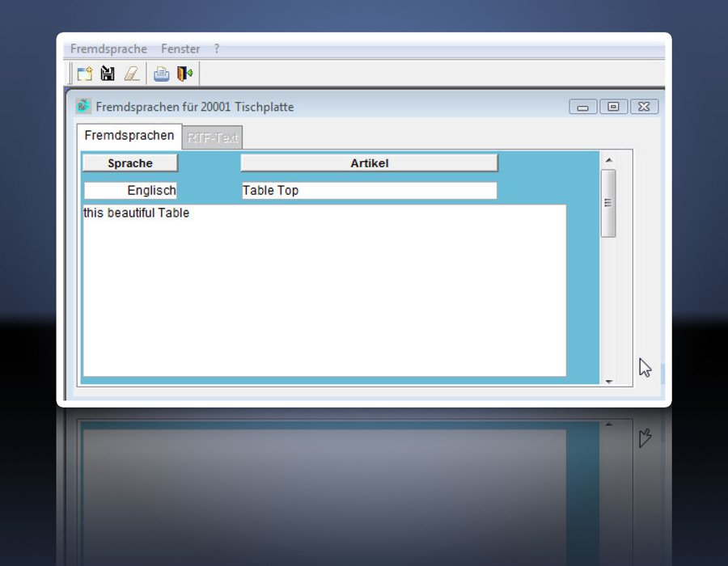Click the Table Top article field
The width and height of the screenshot is (728, 566).
[369, 190]
